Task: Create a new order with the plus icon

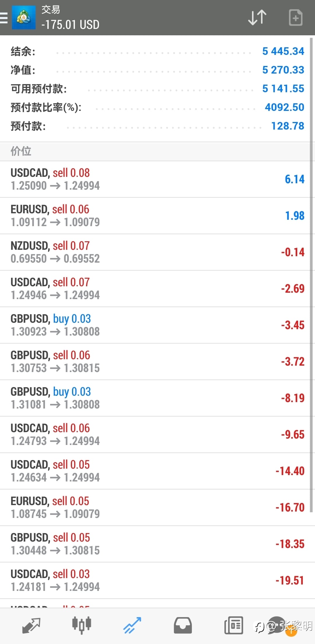Action: click(295, 18)
